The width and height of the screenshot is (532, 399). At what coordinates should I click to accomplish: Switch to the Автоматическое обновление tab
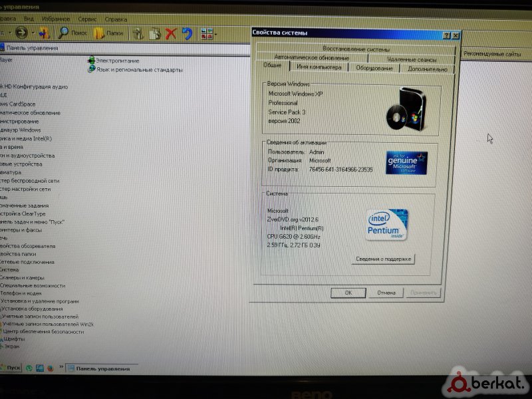coord(311,57)
